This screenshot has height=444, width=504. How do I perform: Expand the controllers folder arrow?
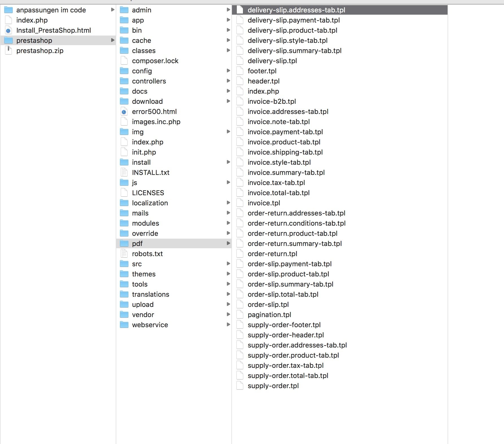pyautogui.click(x=228, y=81)
